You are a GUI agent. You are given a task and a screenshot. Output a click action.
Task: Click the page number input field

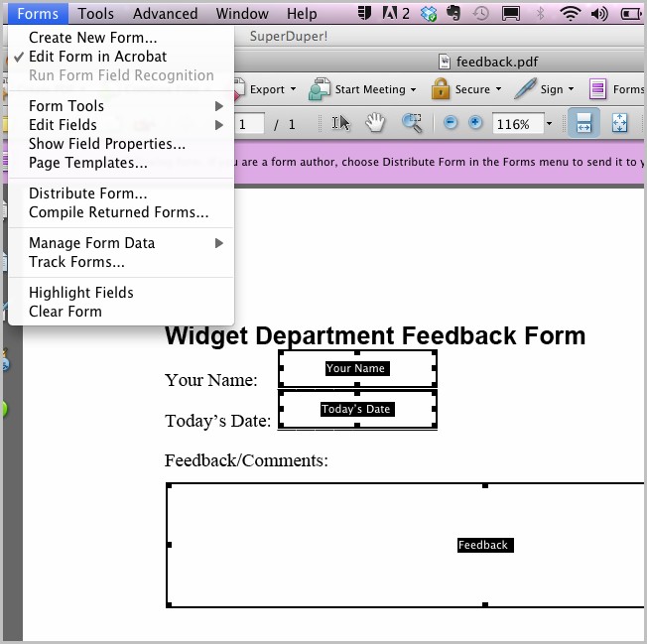[x=250, y=124]
